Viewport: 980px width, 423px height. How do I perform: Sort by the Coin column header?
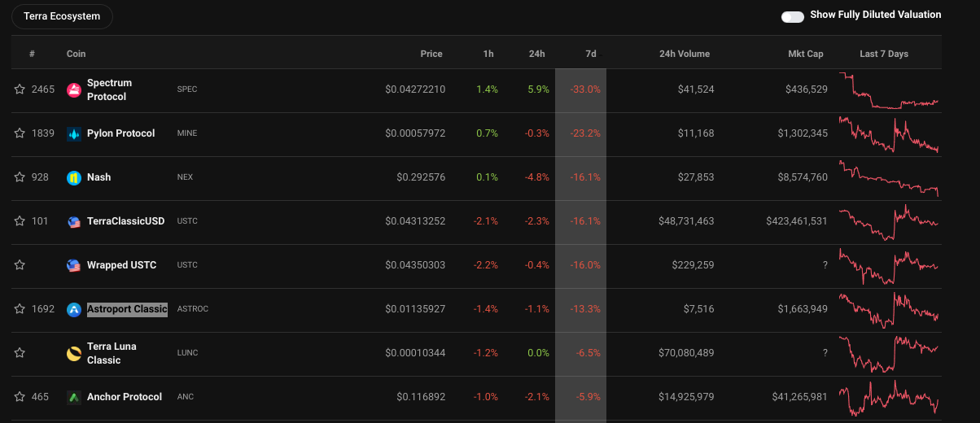[x=76, y=54]
